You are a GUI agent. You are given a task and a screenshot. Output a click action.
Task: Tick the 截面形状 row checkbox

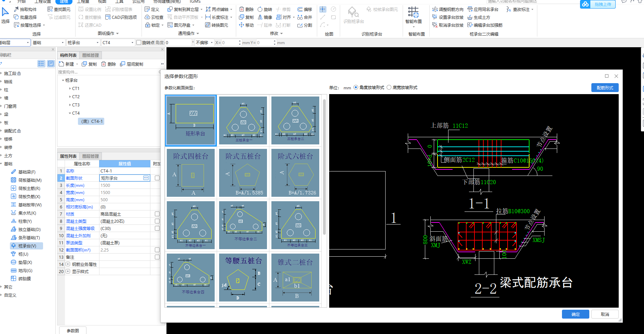point(157,178)
